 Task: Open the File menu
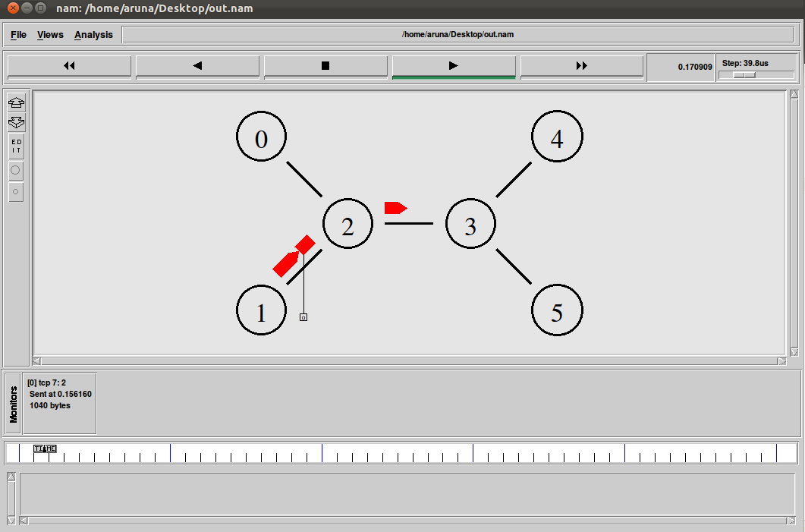17,34
